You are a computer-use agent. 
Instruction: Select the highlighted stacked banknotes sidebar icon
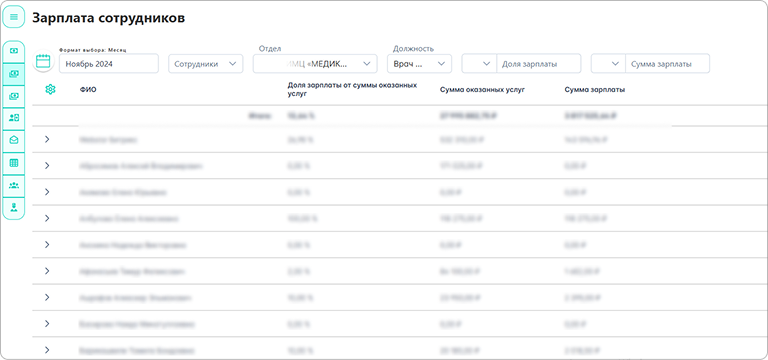pos(14,73)
